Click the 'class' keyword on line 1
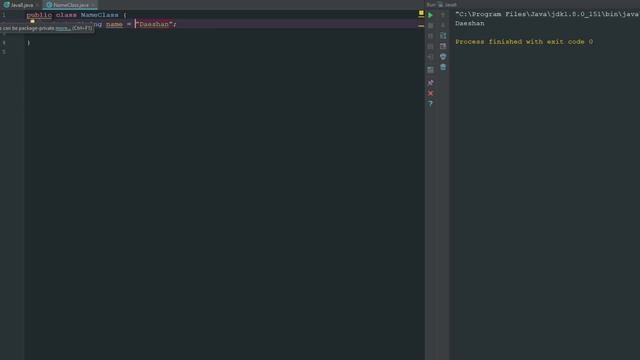Screen dimensions: 640x360 (x=66, y=15)
